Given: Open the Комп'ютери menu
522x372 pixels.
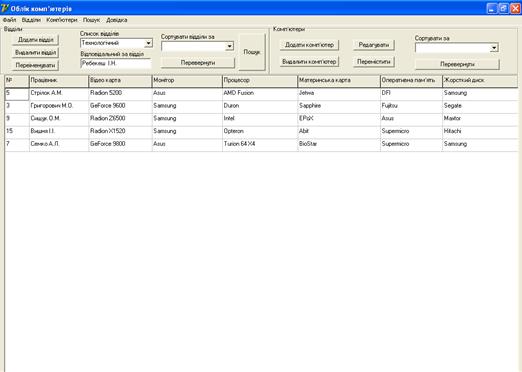Looking at the screenshot, I should click(x=62, y=20).
